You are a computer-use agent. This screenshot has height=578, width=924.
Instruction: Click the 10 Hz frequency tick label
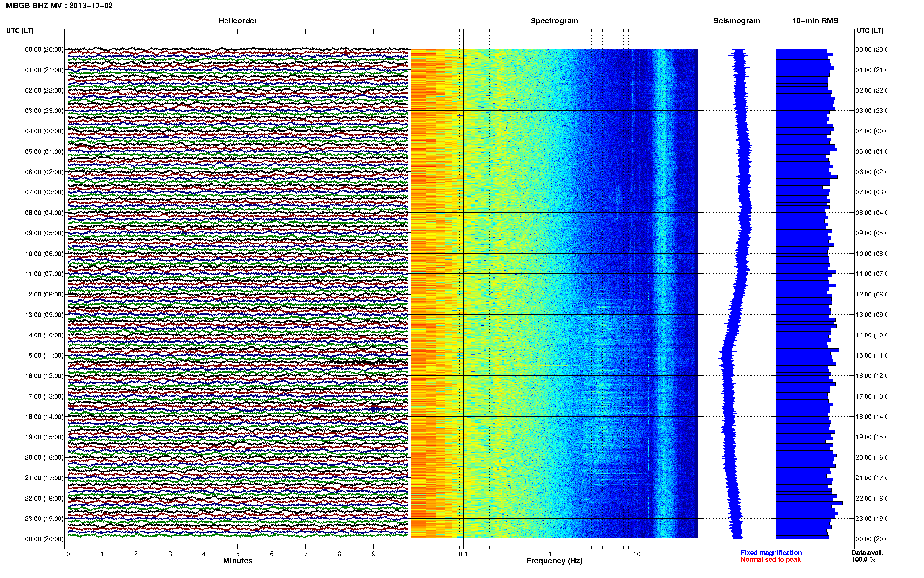637,554
